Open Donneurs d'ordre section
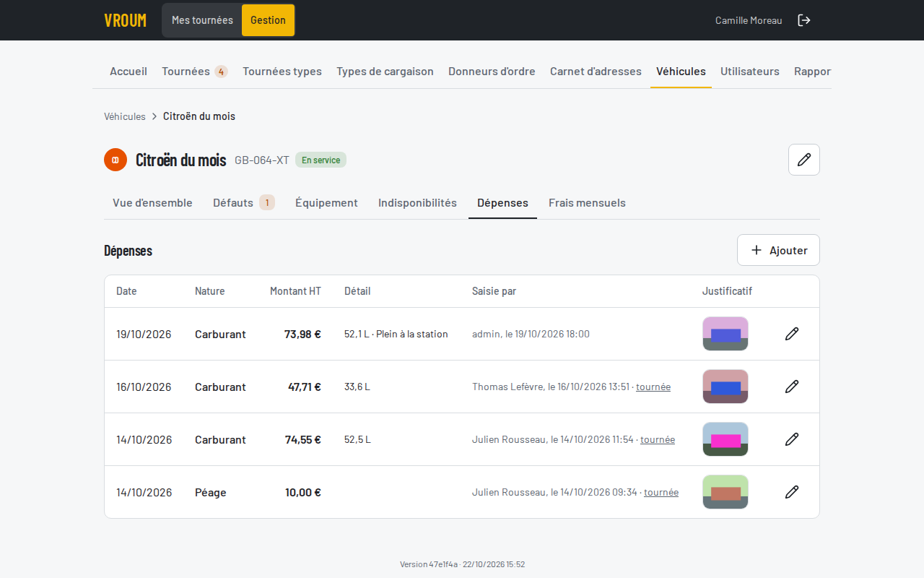924x578 pixels. point(492,72)
